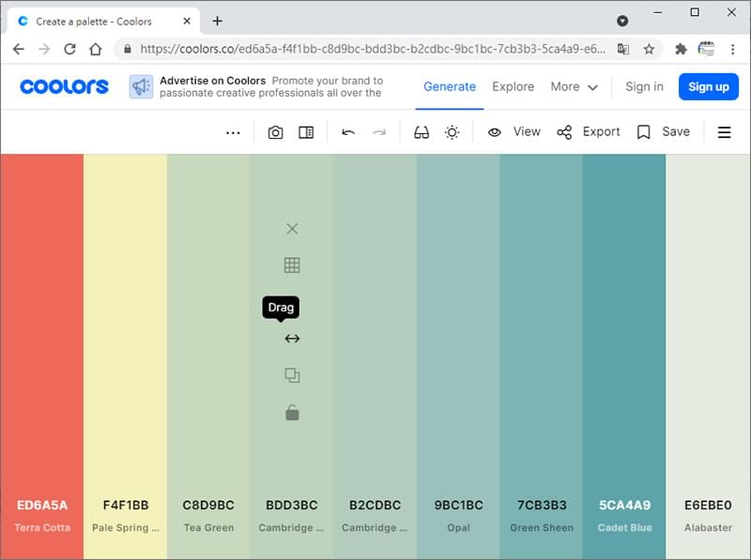
Task: Click the Export button
Action: coord(589,131)
